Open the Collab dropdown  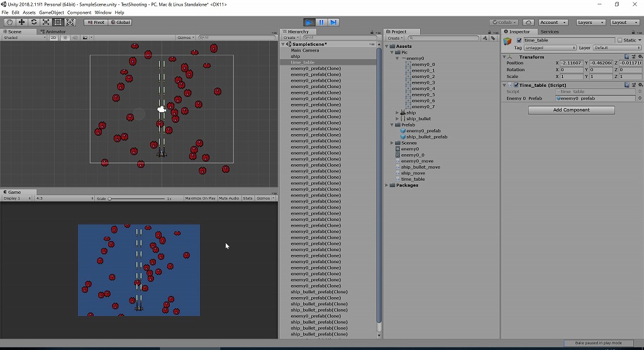pyautogui.click(x=504, y=22)
